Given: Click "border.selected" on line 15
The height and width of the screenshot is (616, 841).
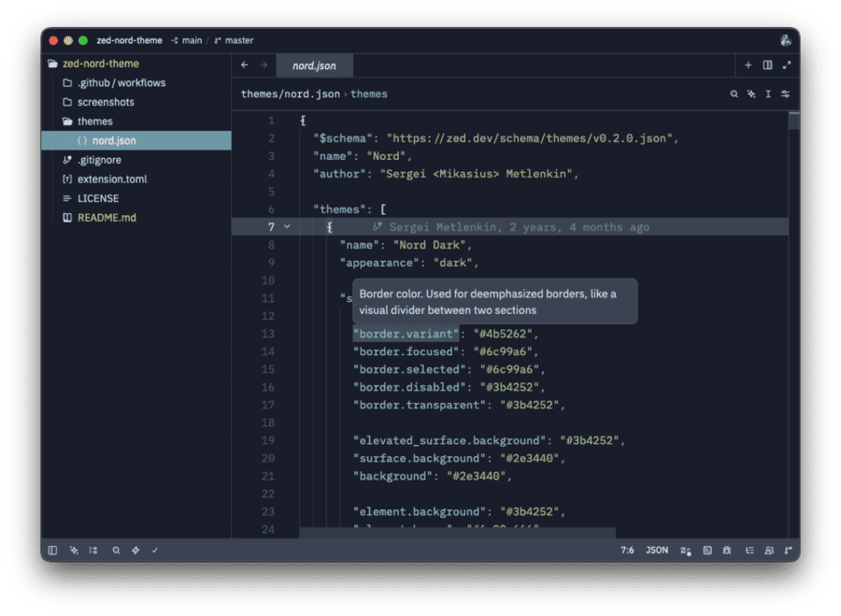Looking at the screenshot, I should 409,369.
